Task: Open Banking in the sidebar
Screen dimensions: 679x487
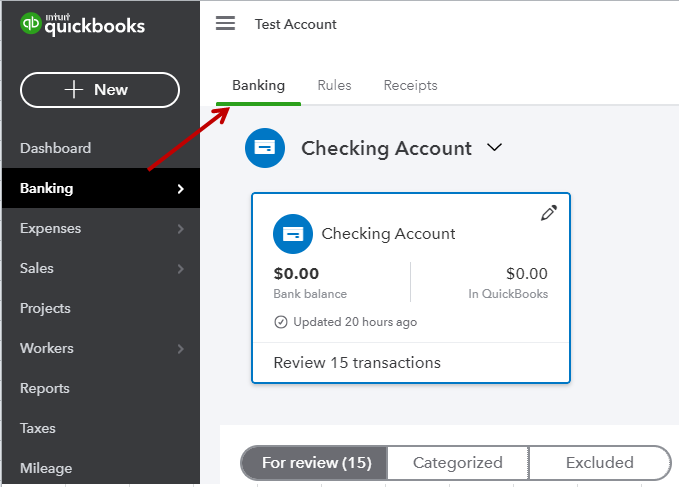Action: (x=100, y=188)
